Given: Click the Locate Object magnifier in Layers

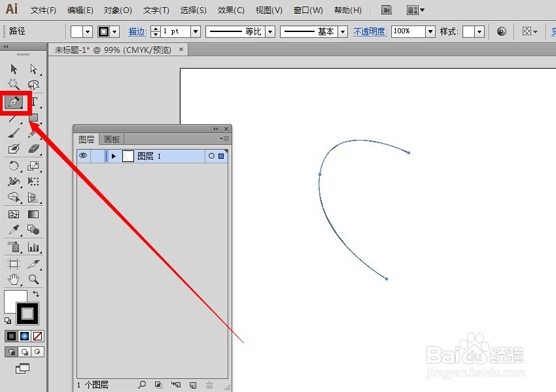Looking at the screenshot, I should pyautogui.click(x=142, y=385).
